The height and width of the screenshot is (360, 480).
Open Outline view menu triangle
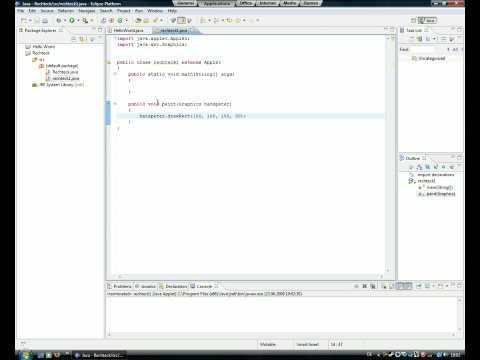(x=452, y=167)
